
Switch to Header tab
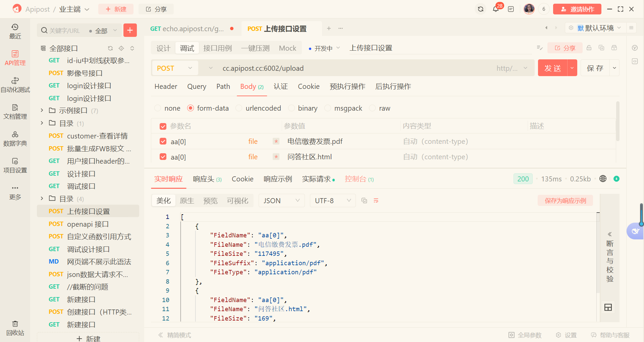[166, 87]
